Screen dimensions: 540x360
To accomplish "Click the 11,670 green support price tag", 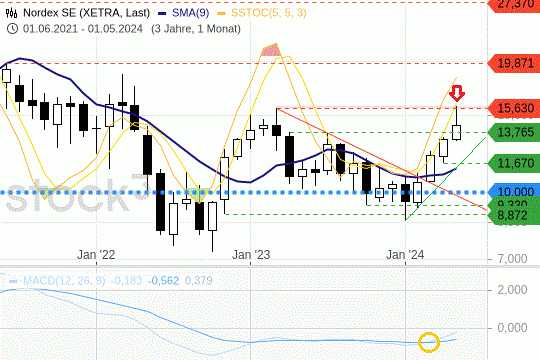I will [514, 163].
